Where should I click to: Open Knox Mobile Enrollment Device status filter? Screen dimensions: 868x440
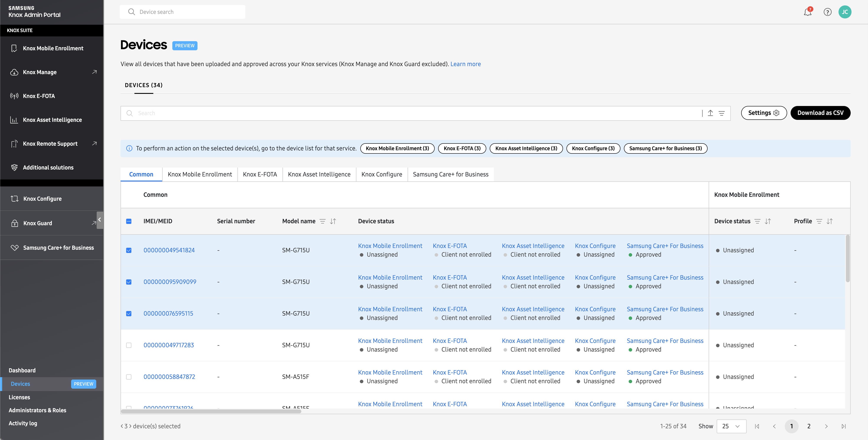(757, 221)
